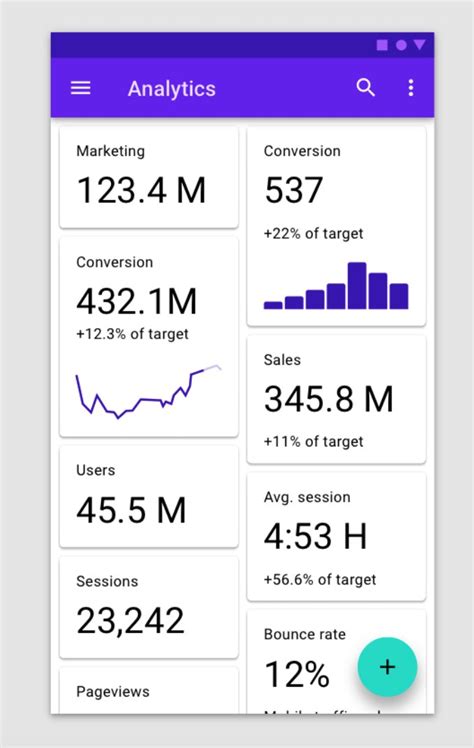
Task: Open the three-dot overflow menu
Action: 411,88
